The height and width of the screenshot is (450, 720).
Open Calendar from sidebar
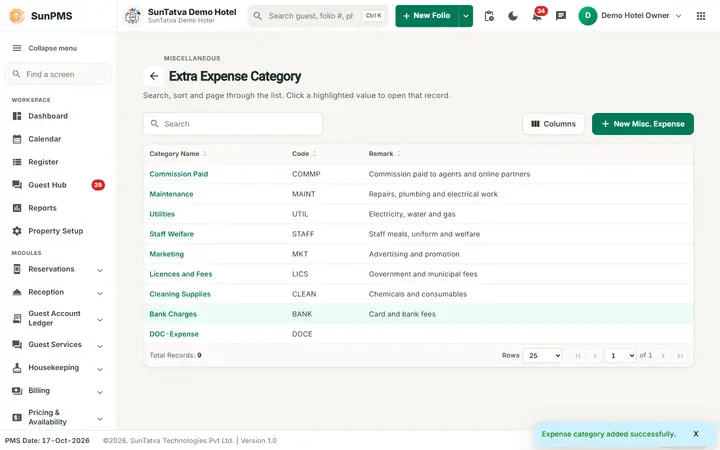click(x=45, y=139)
